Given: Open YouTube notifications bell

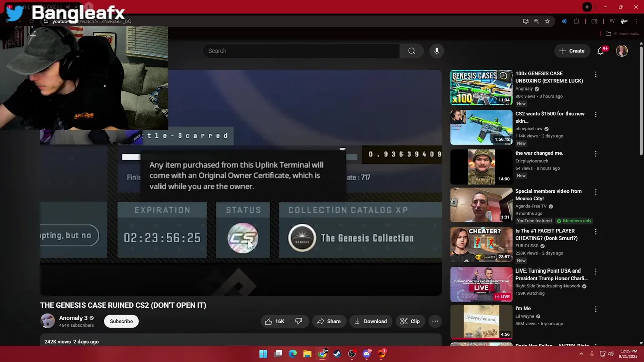Looking at the screenshot, I should (x=600, y=51).
